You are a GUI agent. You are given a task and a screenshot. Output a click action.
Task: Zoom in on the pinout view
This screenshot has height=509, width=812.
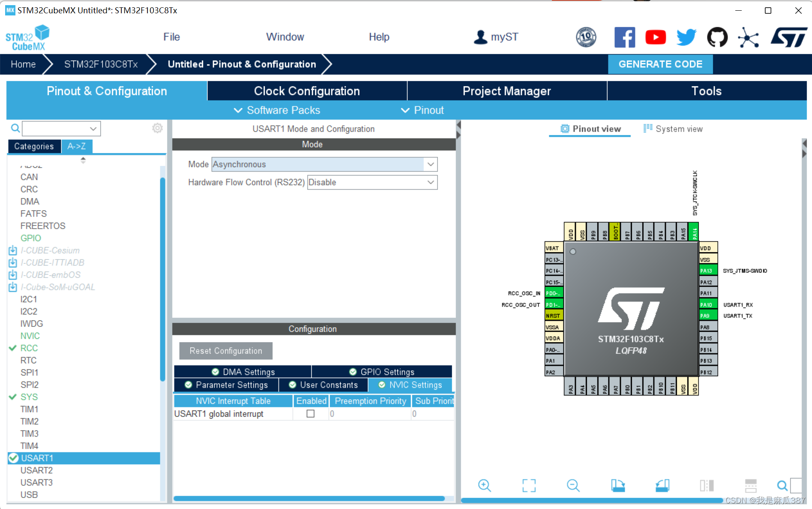tap(485, 485)
